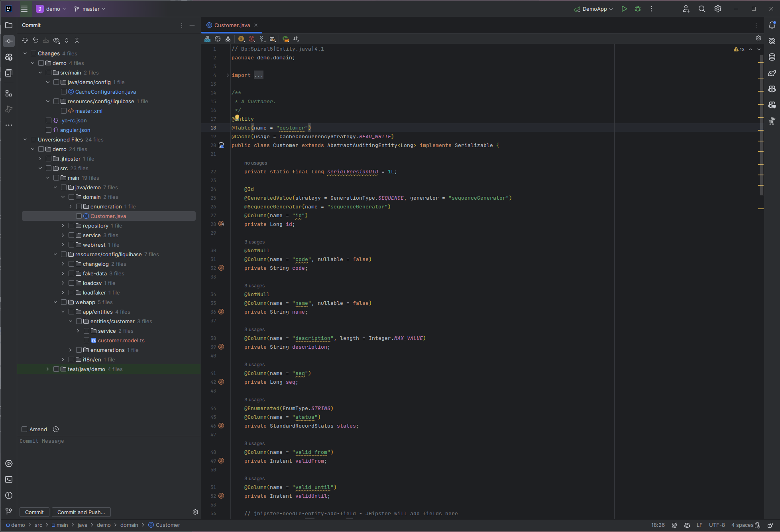Select the Code With Me invite icon
Screen dimensions: 780x532
pyautogui.click(x=686, y=8)
